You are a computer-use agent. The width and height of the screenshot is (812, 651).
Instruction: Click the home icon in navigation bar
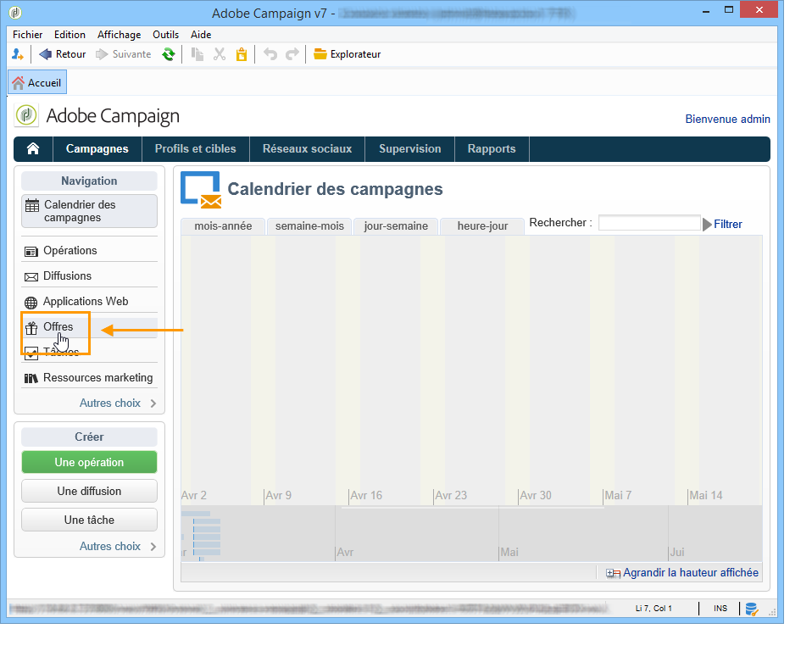pyautogui.click(x=33, y=149)
